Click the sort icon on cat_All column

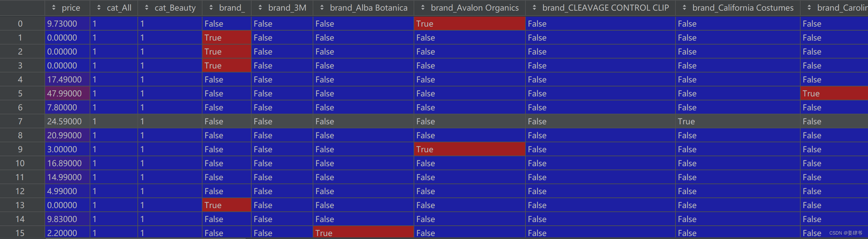(x=98, y=7)
